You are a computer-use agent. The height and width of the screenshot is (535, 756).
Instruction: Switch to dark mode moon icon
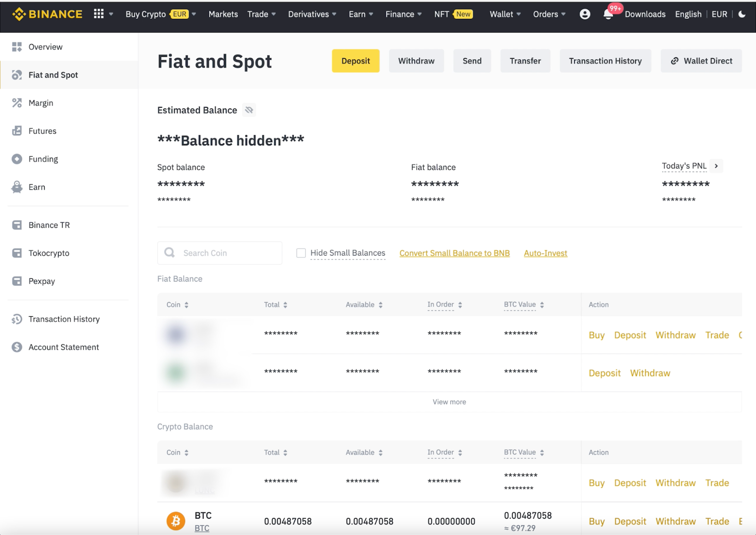[742, 14]
